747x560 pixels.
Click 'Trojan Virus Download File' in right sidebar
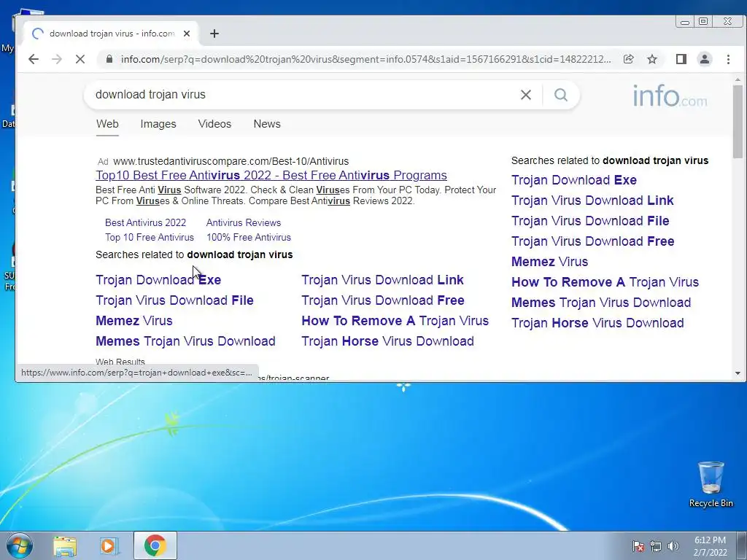(590, 221)
